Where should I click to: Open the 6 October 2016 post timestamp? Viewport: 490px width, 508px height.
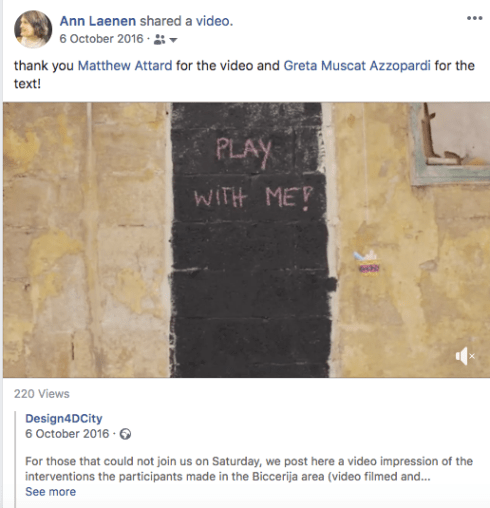click(101, 39)
